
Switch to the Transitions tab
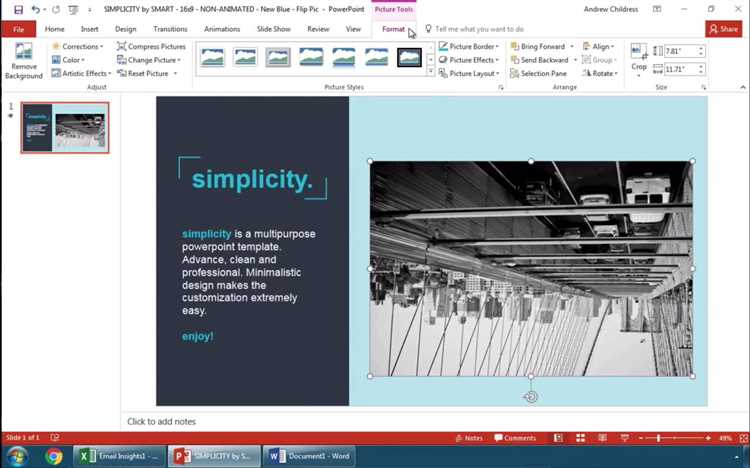click(170, 29)
